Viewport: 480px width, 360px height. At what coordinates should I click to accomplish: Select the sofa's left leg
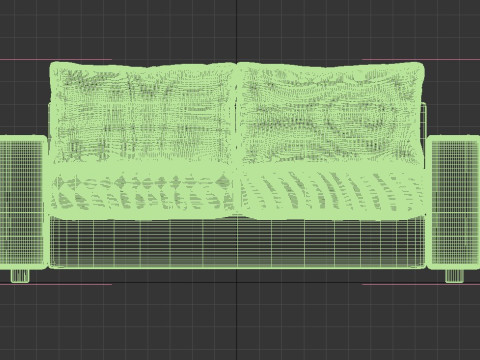20,276
